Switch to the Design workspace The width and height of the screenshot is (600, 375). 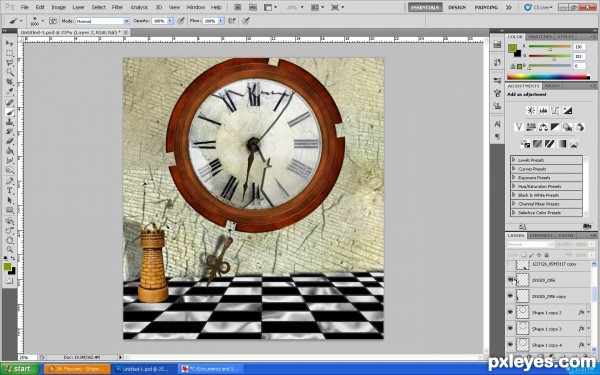click(x=457, y=7)
